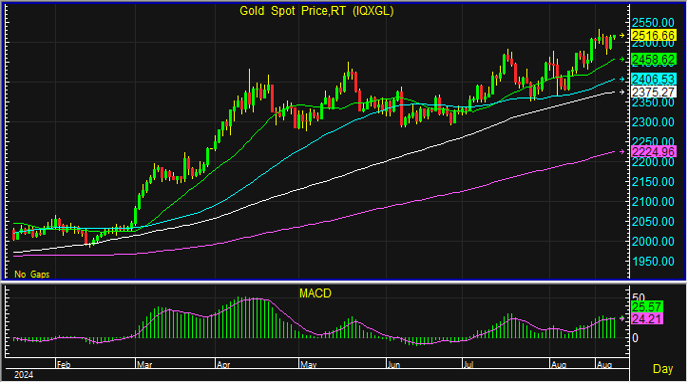Click the Gold Spot Price chart title
This screenshot has width=688, height=383.
point(316,11)
